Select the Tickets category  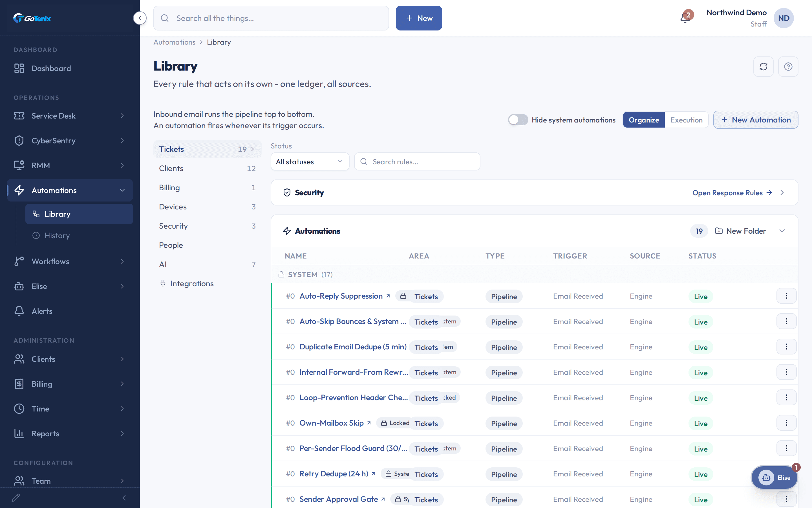click(x=207, y=149)
